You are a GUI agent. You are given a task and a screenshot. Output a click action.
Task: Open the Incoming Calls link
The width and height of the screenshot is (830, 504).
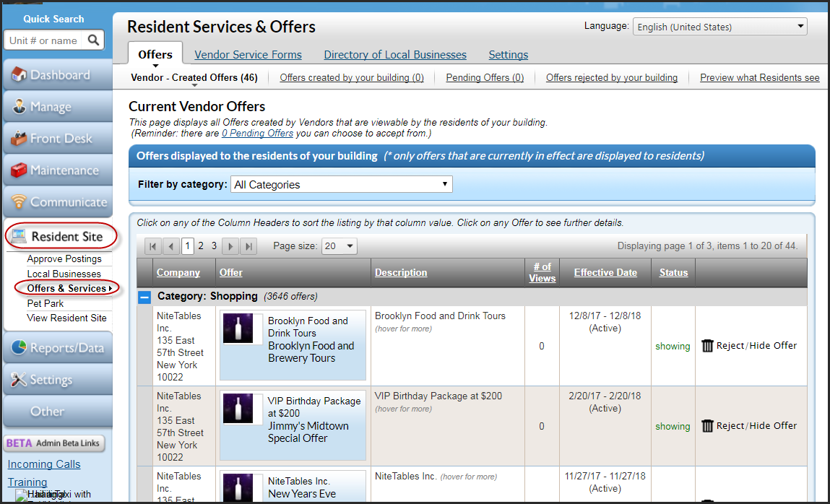44,464
